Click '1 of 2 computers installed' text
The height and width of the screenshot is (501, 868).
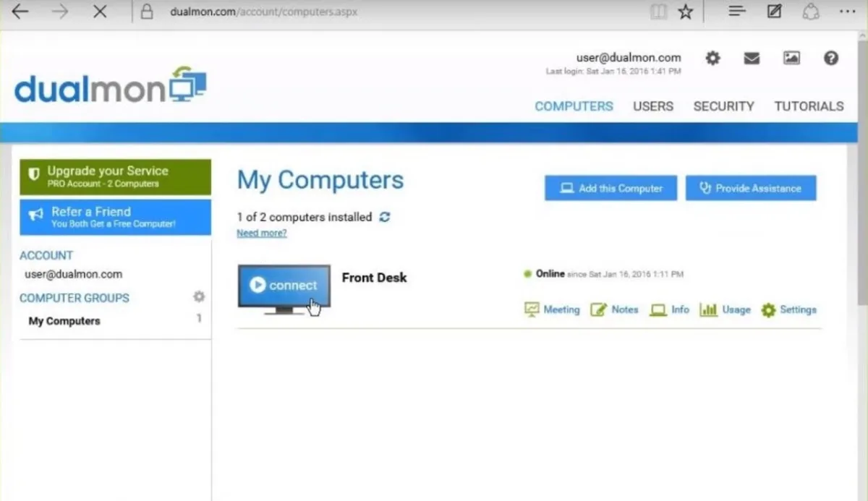click(305, 217)
